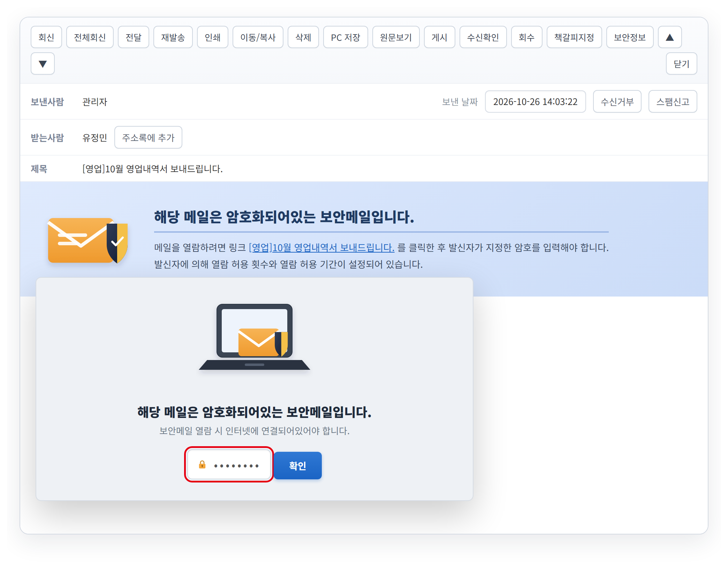Print the mail with 인쇄
Screen dimensions: 728x569
tap(212, 37)
